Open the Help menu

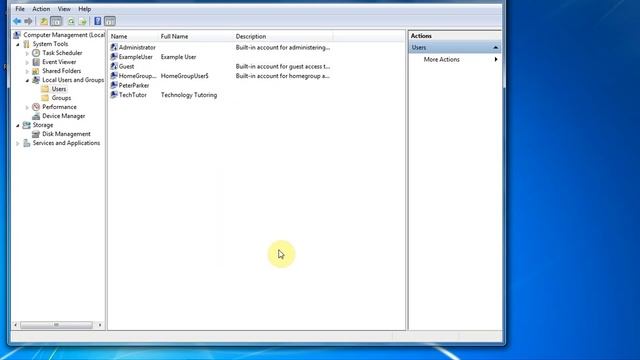coord(85,9)
